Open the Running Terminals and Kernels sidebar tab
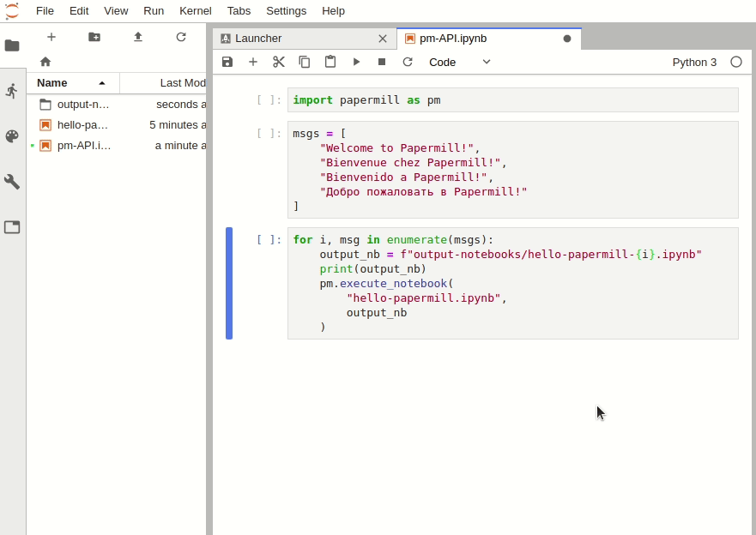 12,91
